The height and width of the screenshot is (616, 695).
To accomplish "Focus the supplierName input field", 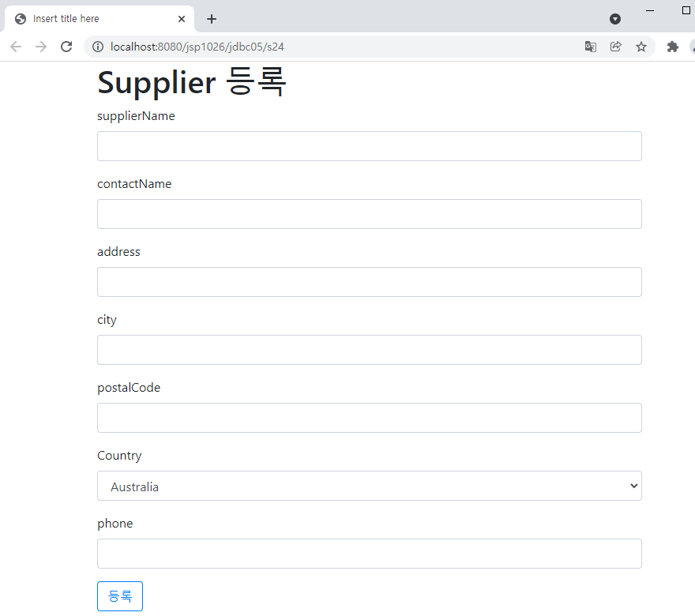I will coord(370,146).
